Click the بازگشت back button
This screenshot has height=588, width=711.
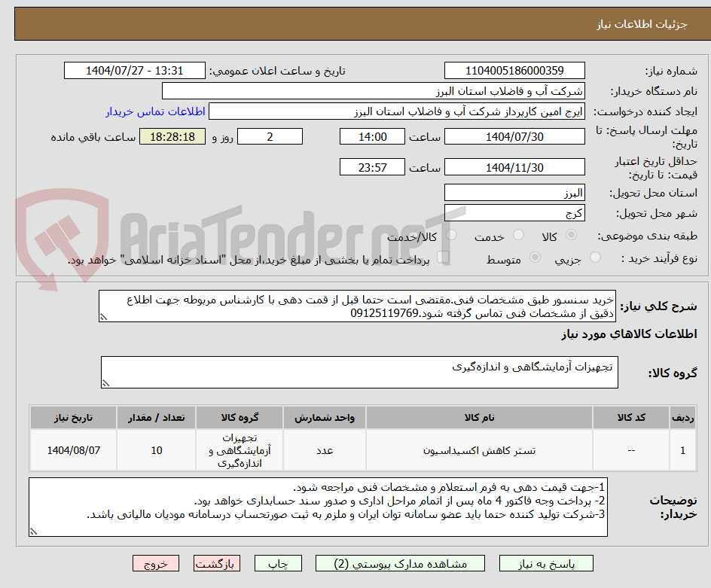point(217,563)
